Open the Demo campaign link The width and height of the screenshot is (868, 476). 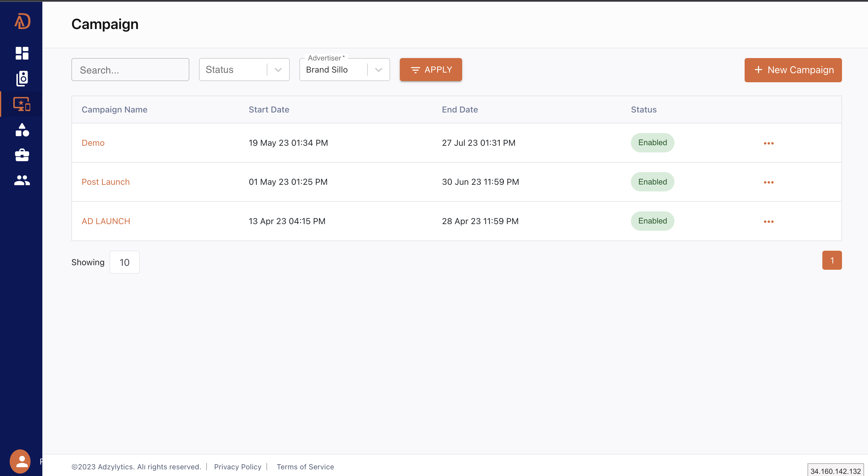tap(93, 143)
